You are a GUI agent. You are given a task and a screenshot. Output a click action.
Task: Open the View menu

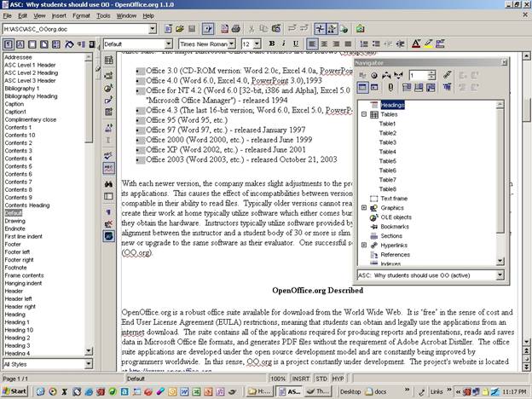pos(39,16)
